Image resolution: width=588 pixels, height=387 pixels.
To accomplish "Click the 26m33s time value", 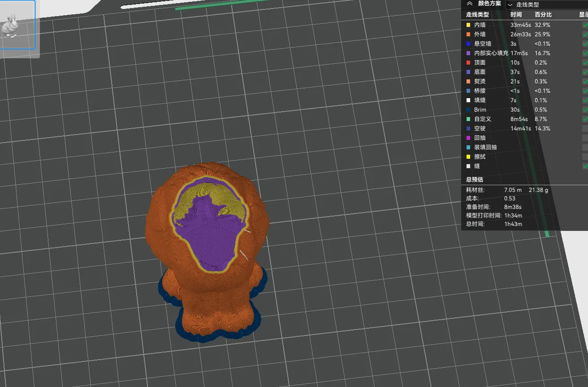I will coord(521,35).
